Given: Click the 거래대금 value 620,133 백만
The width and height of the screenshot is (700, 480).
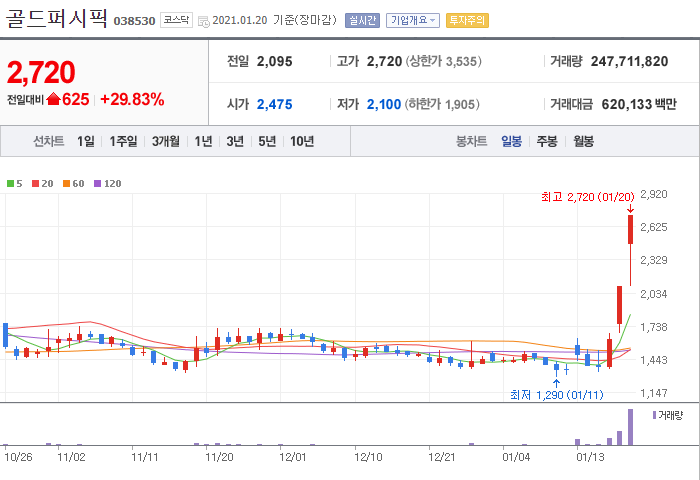Looking at the screenshot, I should [x=639, y=104].
